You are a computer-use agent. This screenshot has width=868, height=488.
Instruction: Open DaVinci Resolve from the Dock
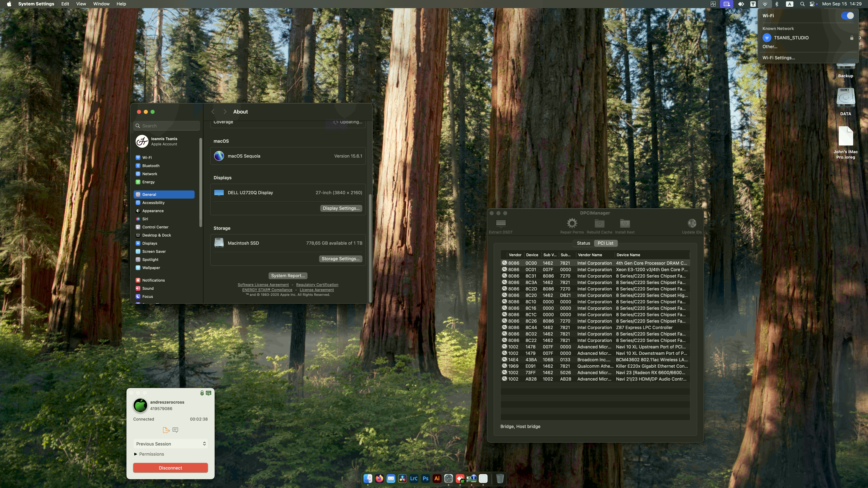coord(402,479)
